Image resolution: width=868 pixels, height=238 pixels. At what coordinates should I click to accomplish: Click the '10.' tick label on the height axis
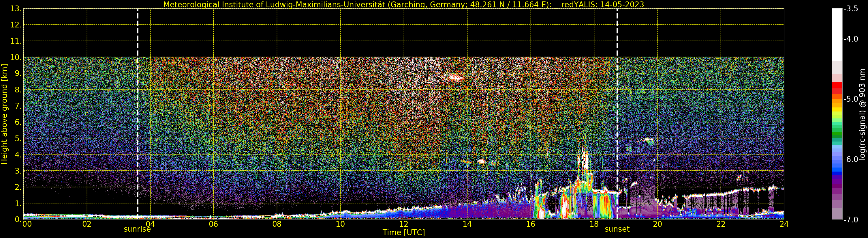tap(16, 57)
